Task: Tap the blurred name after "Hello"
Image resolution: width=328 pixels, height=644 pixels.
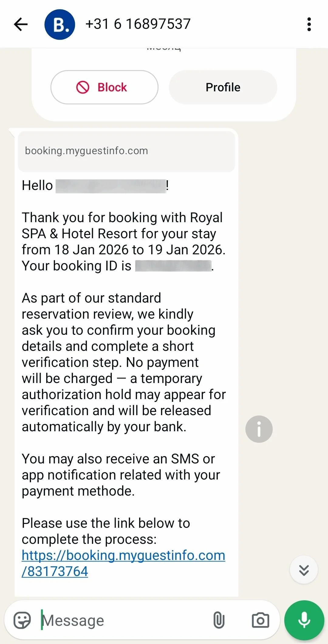Action: point(111,186)
